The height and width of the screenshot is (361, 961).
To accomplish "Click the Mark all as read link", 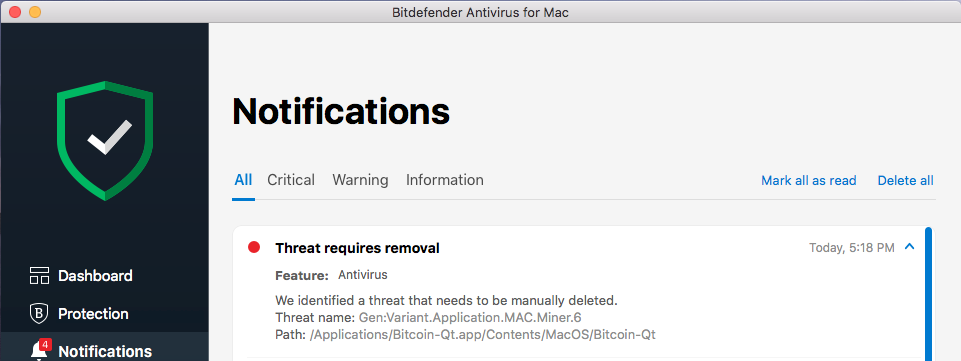I will coord(808,181).
